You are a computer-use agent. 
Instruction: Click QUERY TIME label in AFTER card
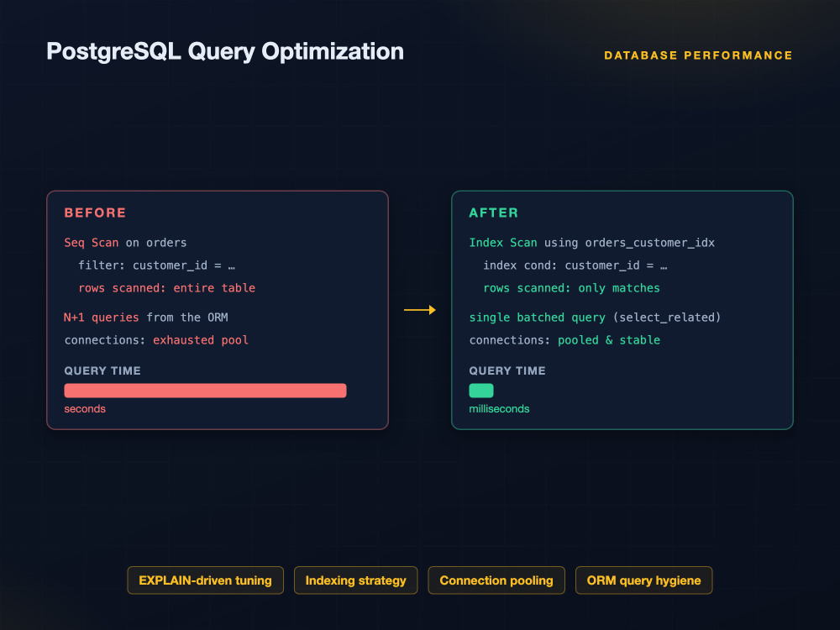507,370
